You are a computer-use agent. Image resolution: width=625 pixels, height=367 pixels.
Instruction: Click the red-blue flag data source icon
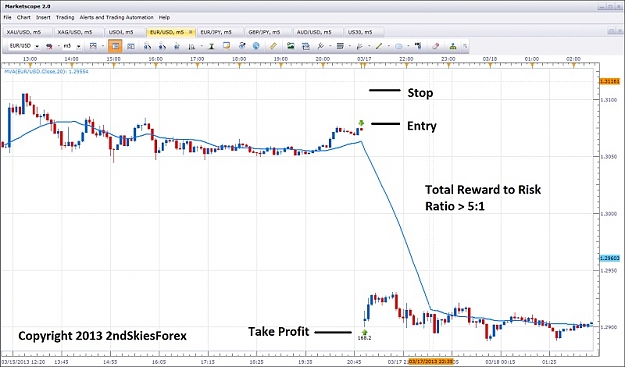tap(49, 46)
